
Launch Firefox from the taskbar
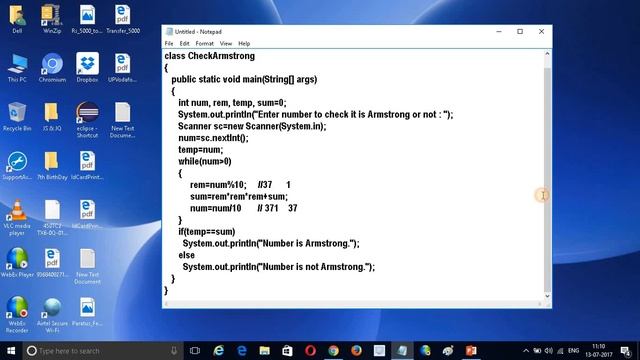pos(356,351)
